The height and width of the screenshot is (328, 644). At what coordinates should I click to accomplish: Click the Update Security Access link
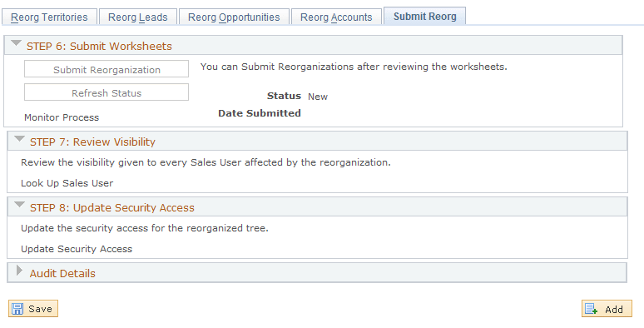(77, 249)
